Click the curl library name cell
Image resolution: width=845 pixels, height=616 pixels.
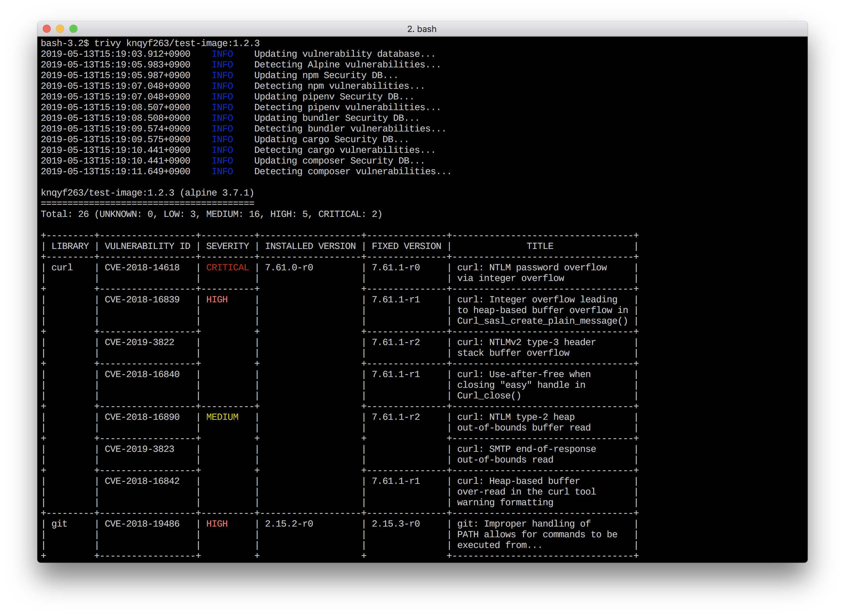(x=62, y=267)
